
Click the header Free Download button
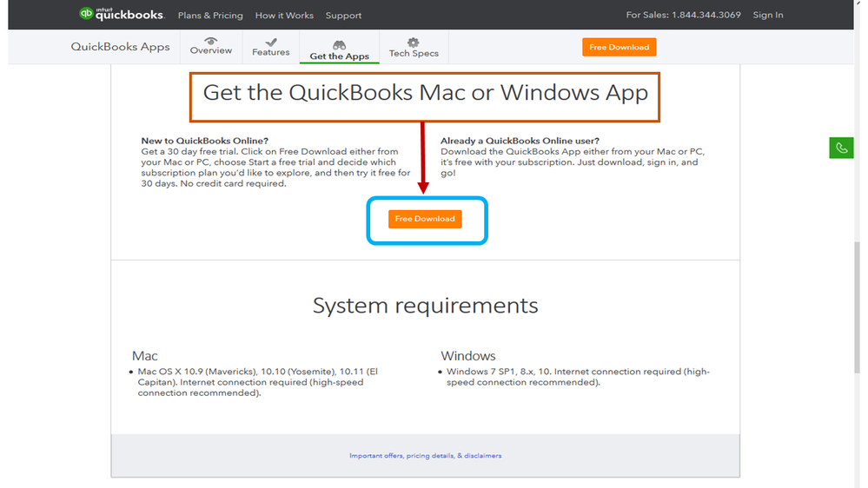pyautogui.click(x=619, y=47)
